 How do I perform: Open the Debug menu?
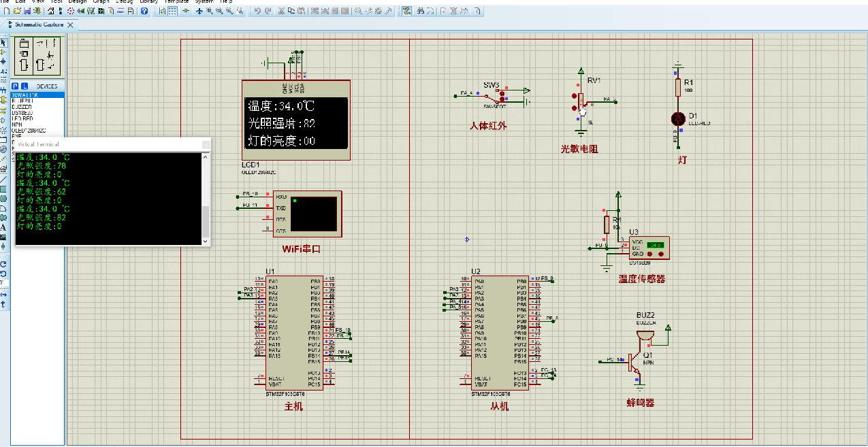click(x=124, y=3)
